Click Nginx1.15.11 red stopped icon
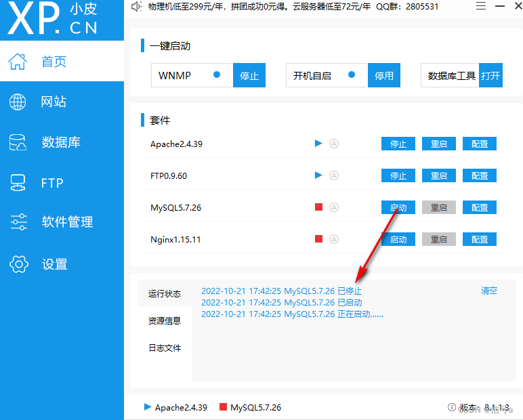 319,239
